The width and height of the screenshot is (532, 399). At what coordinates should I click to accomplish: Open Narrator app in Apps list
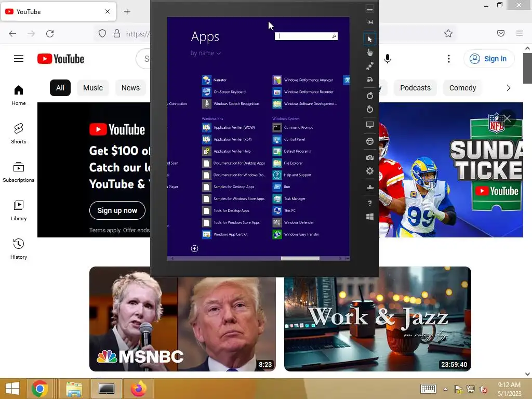[x=215, y=80]
